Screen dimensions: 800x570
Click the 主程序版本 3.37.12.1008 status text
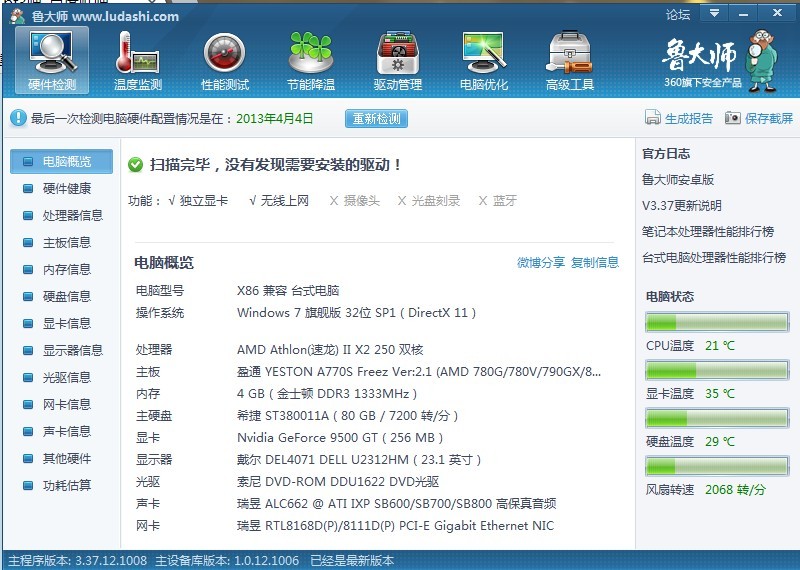(78, 560)
